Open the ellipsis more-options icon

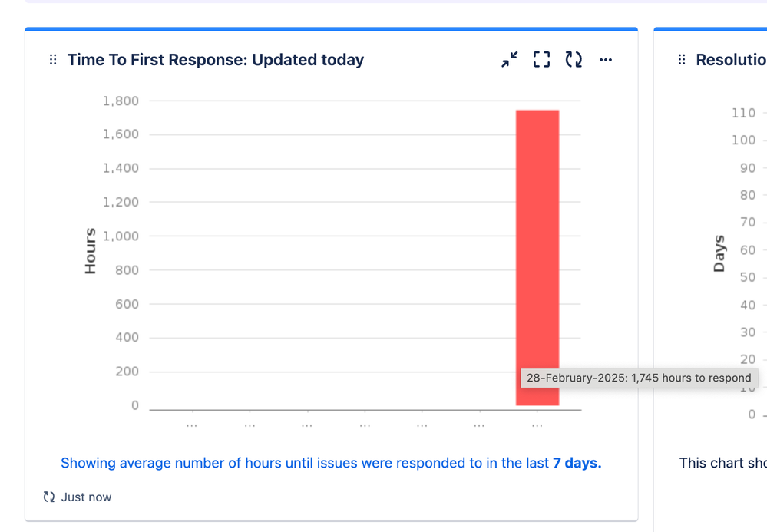coord(606,59)
